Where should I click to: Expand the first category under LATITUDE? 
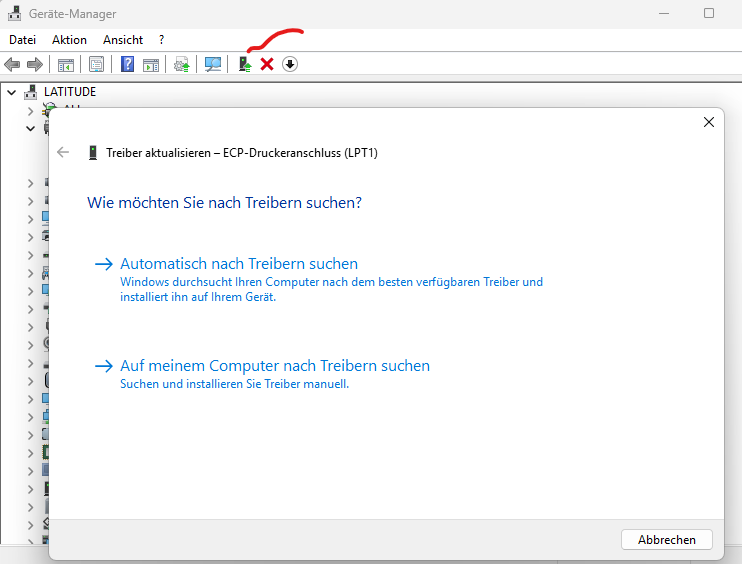(x=30, y=111)
